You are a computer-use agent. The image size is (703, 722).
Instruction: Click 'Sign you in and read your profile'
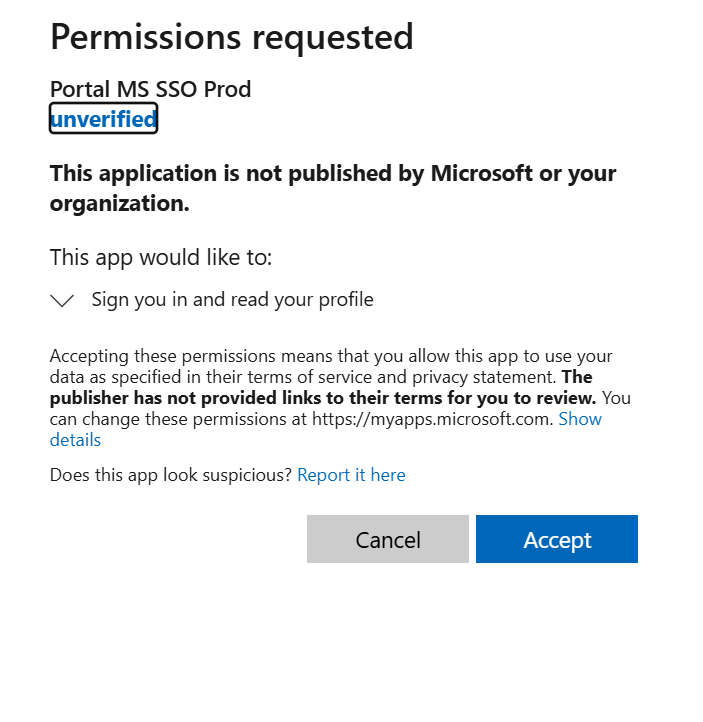(232, 300)
